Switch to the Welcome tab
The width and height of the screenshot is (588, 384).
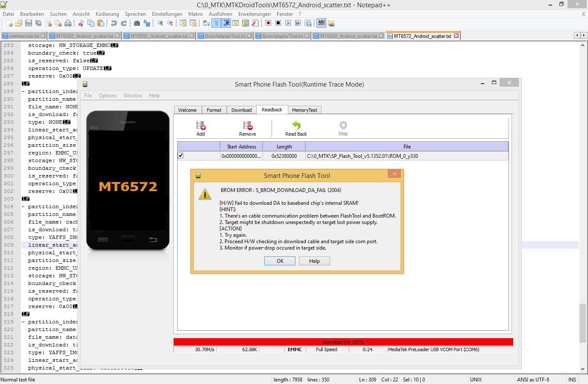pos(187,110)
